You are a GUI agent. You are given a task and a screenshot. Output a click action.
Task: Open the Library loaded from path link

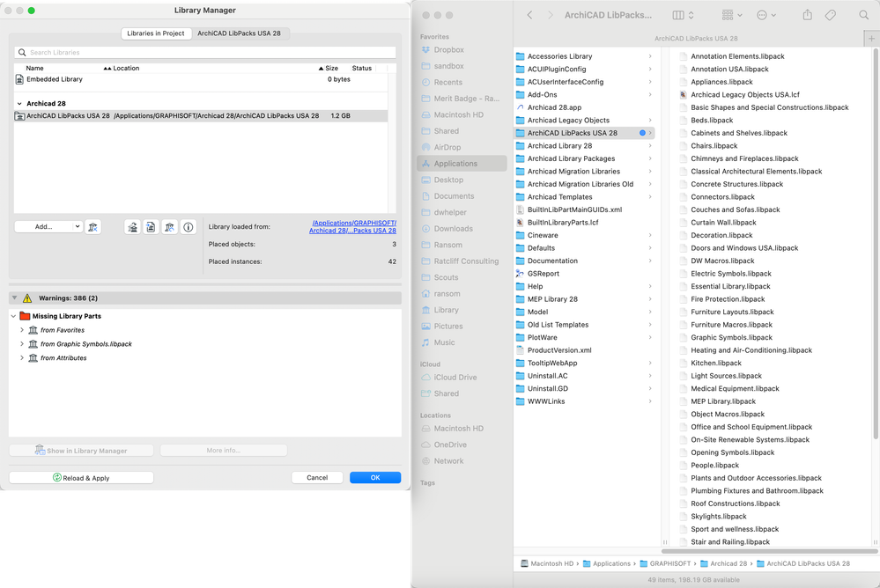click(353, 227)
